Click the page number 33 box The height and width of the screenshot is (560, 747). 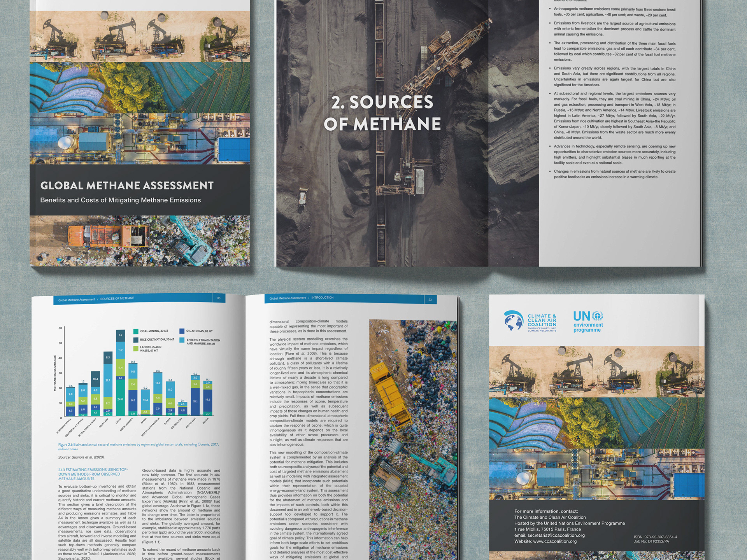[219, 298]
